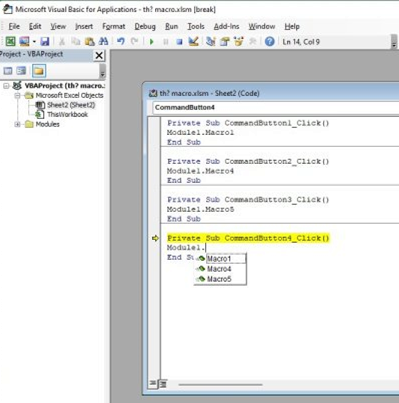Open the Help question mark icon

269,41
